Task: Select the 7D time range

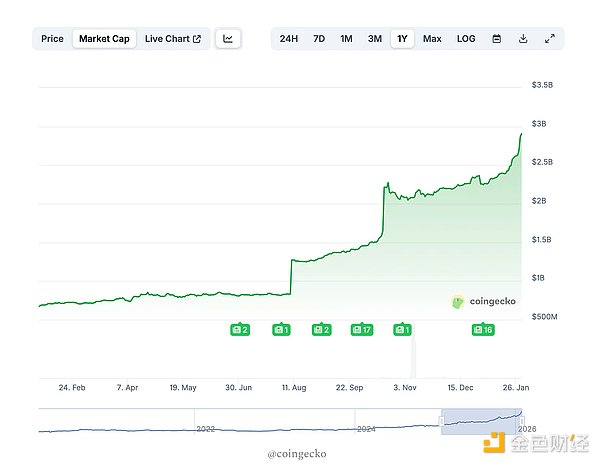Action: click(x=319, y=39)
